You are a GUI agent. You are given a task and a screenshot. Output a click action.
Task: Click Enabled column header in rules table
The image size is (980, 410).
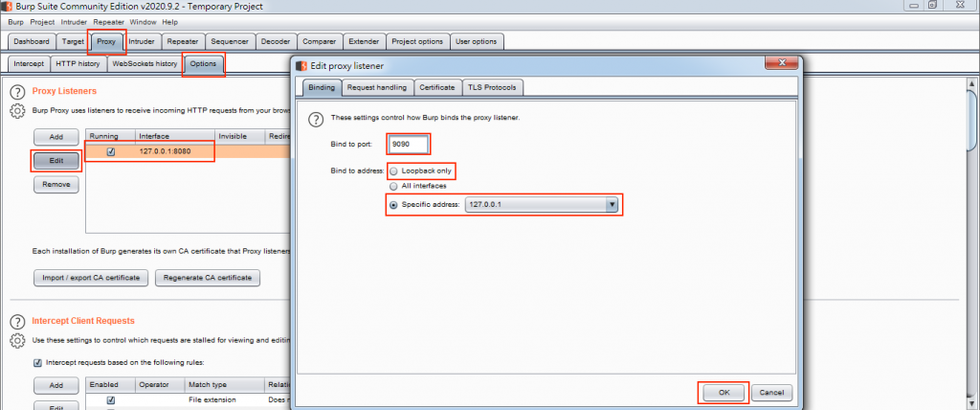(111, 384)
